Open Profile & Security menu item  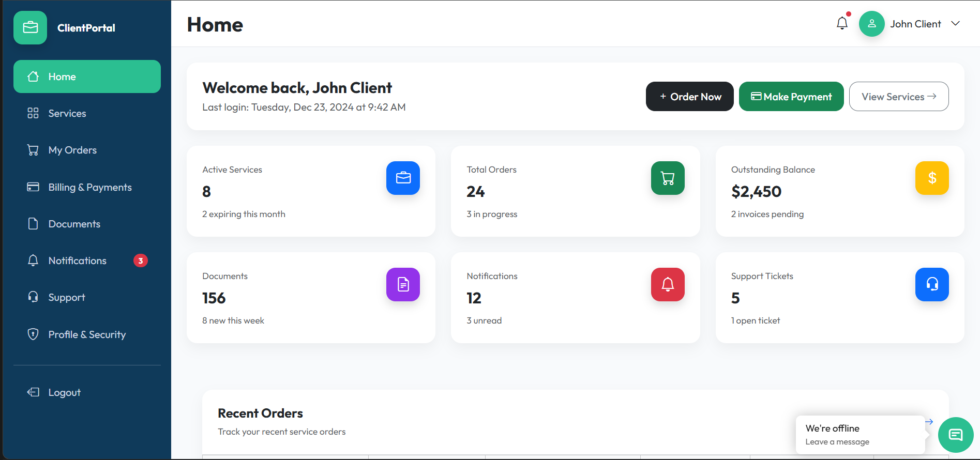pyautogui.click(x=87, y=334)
